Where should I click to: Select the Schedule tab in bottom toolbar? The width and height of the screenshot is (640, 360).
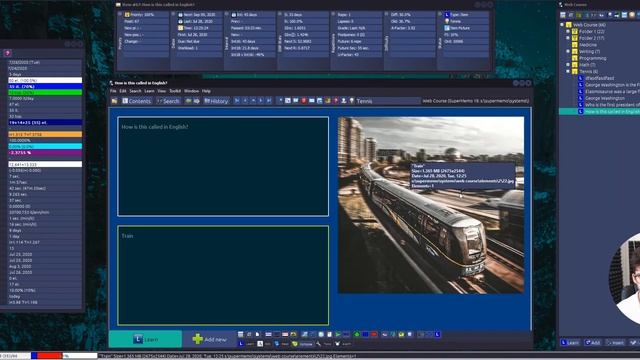301,344
